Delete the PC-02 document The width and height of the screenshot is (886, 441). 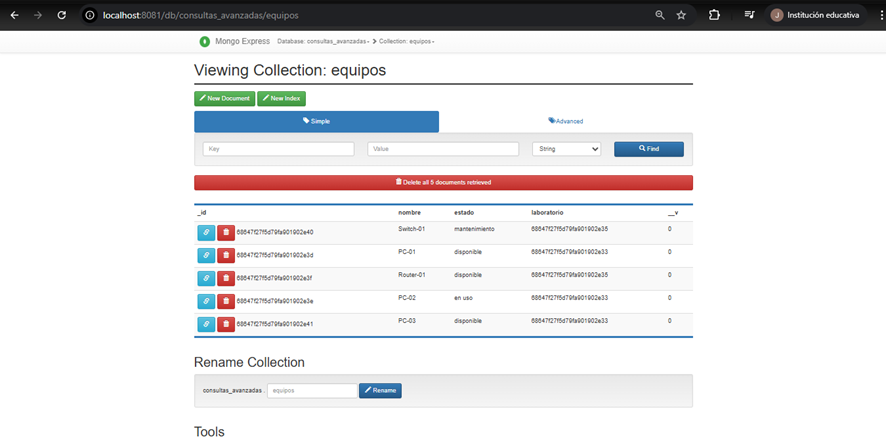(x=226, y=301)
